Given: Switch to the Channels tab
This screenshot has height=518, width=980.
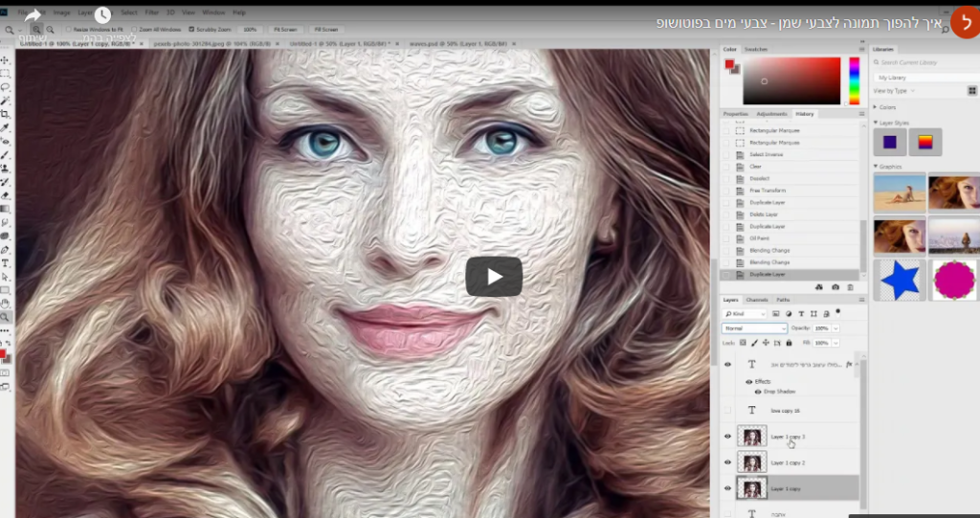Looking at the screenshot, I should click(x=756, y=300).
